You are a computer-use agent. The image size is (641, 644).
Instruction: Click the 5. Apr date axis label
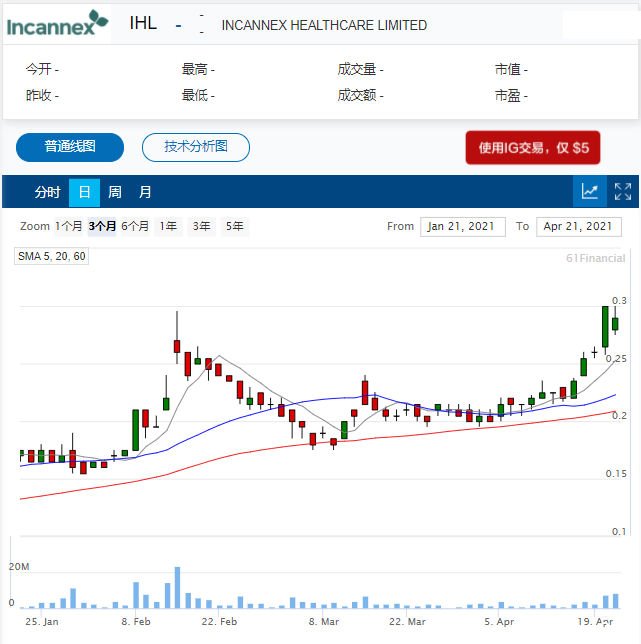(499, 622)
